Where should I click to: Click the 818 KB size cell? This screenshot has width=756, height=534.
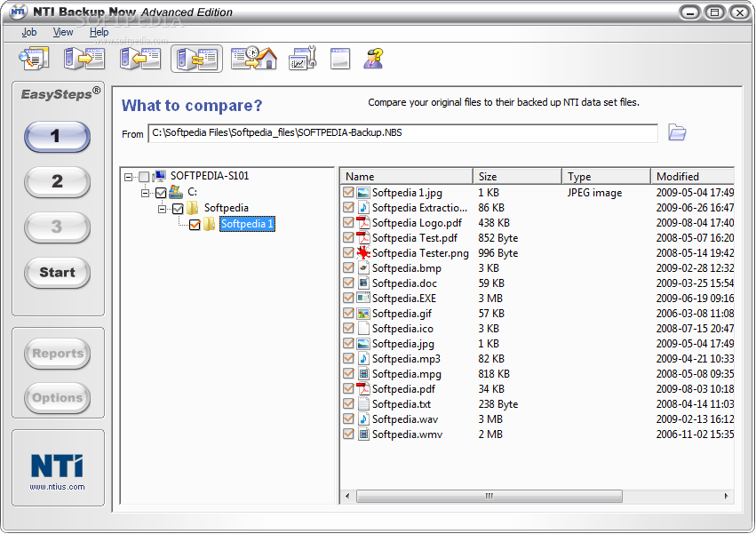click(494, 373)
